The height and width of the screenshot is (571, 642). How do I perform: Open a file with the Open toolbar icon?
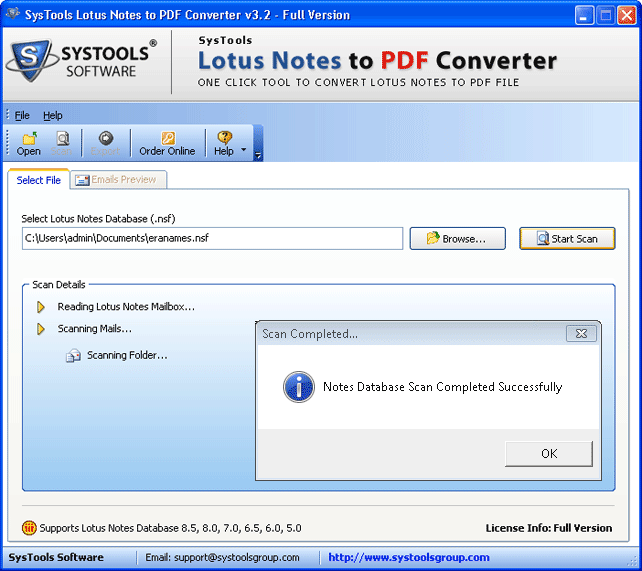click(x=29, y=143)
